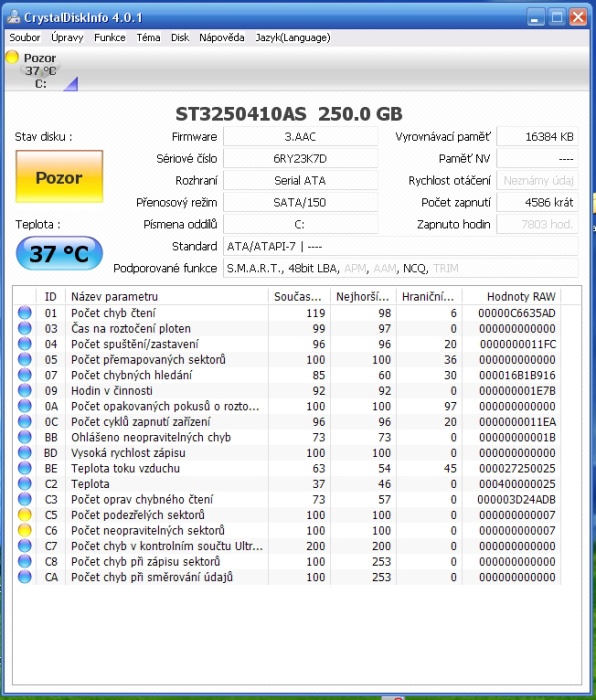Click the Rozhraní field showing Serial ATA
The width and height of the screenshot is (596, 700).
pyautogui.click(x=300, y=180)
